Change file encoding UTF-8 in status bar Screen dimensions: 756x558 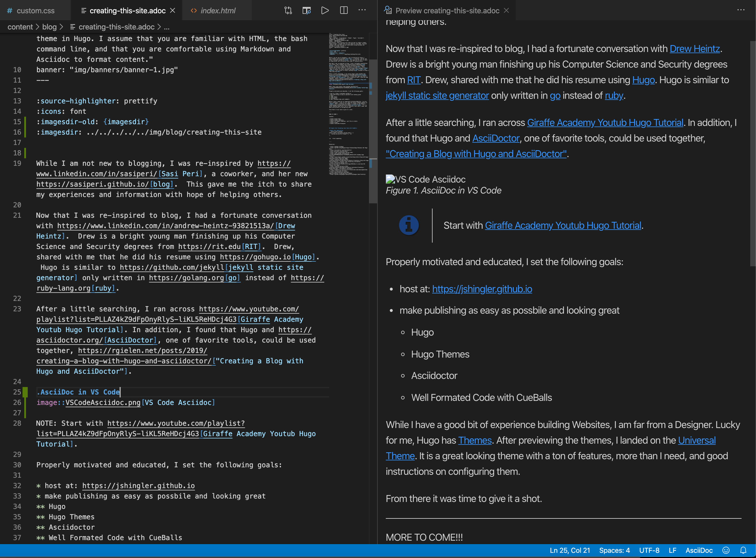coord(649,550)
